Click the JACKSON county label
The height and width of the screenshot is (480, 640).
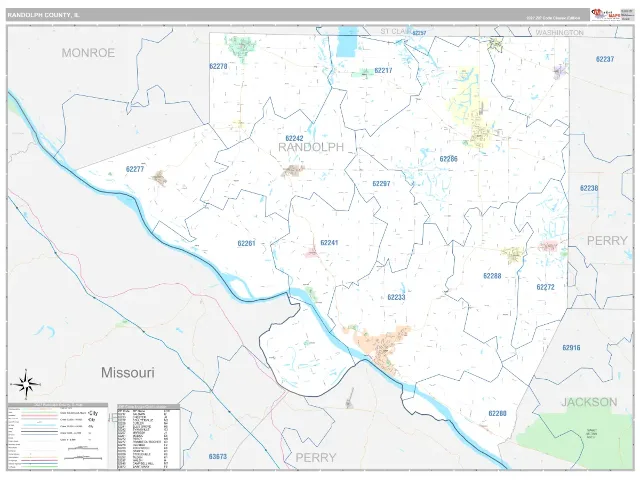[589, 402]
